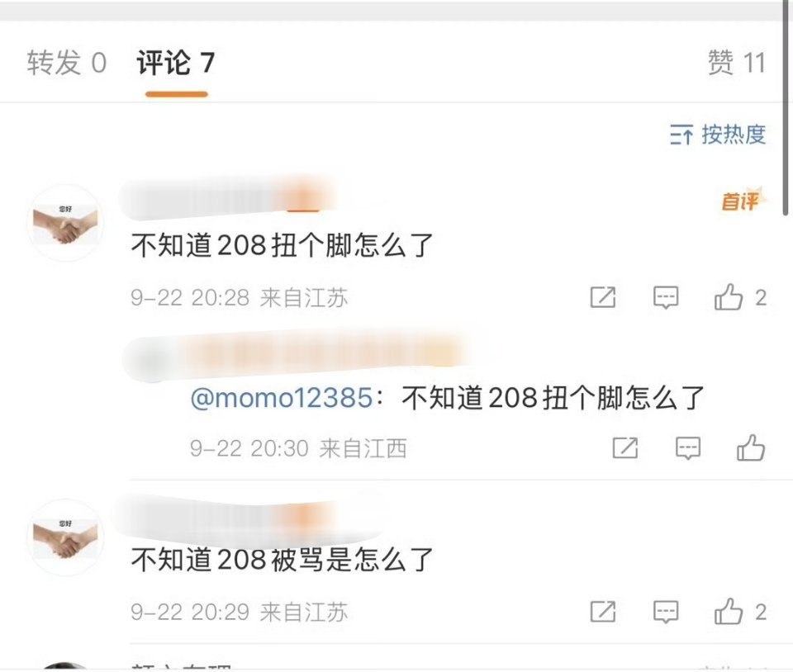
Task: Open the first commenter's blurred username
Action: coord(228,198)
